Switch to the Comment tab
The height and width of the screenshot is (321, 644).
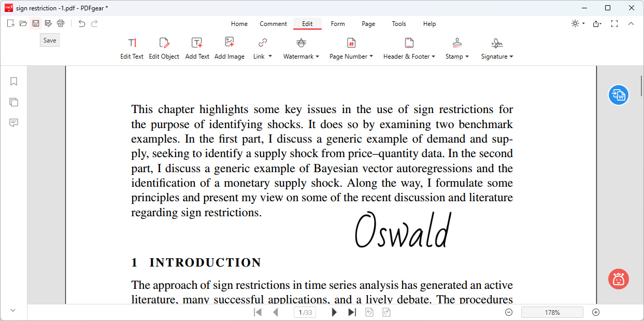[x=273, y=23]
